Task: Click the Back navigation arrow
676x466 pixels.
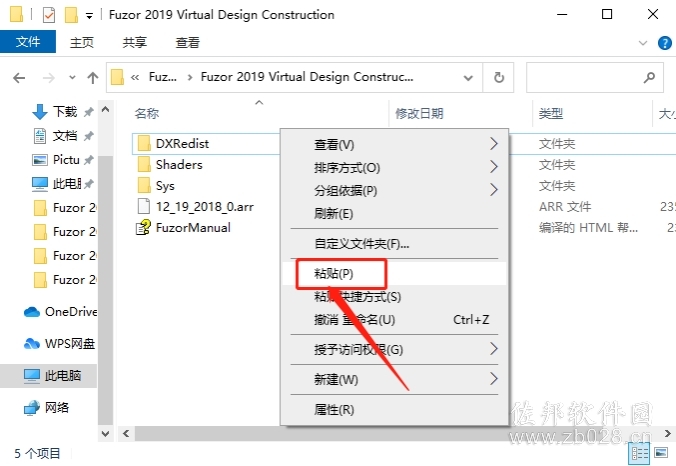Action: 19,78
